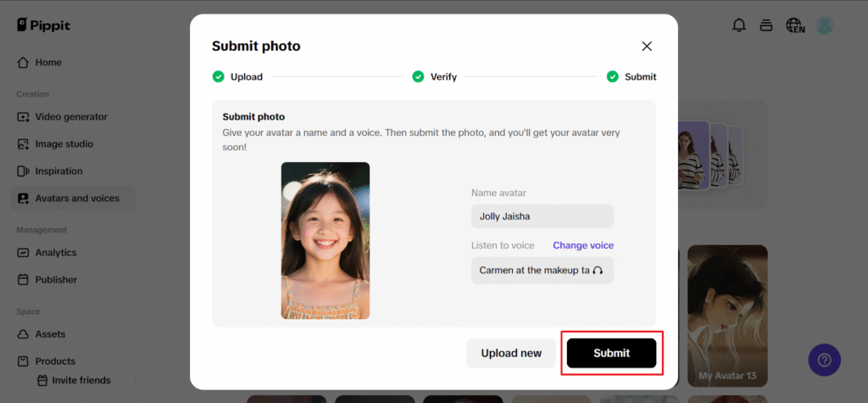Click the Name avatar label

(498, 193)
